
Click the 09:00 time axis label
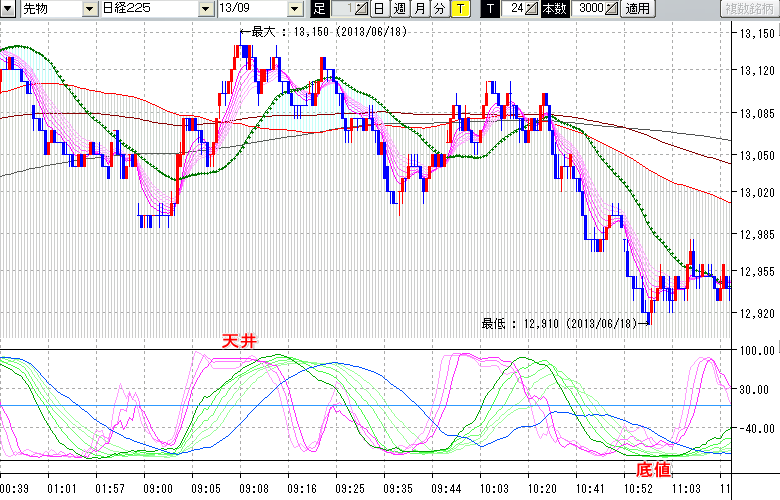[x=158, y=490]
